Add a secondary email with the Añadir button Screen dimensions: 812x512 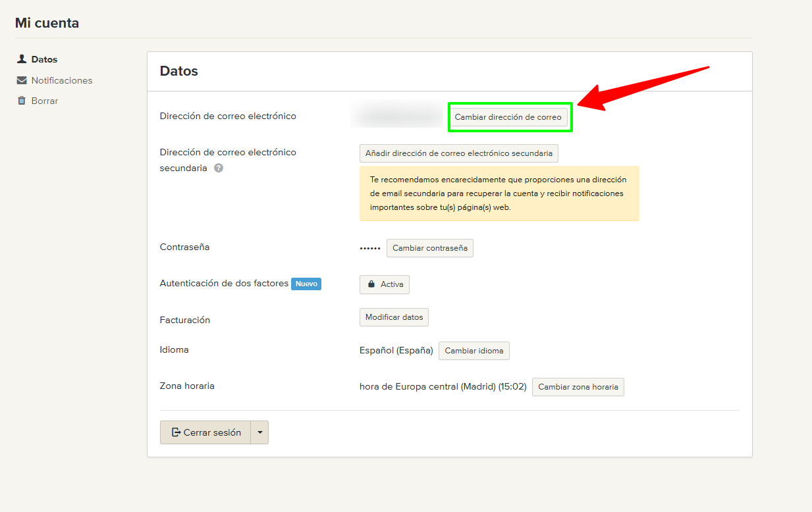[458, 153]
